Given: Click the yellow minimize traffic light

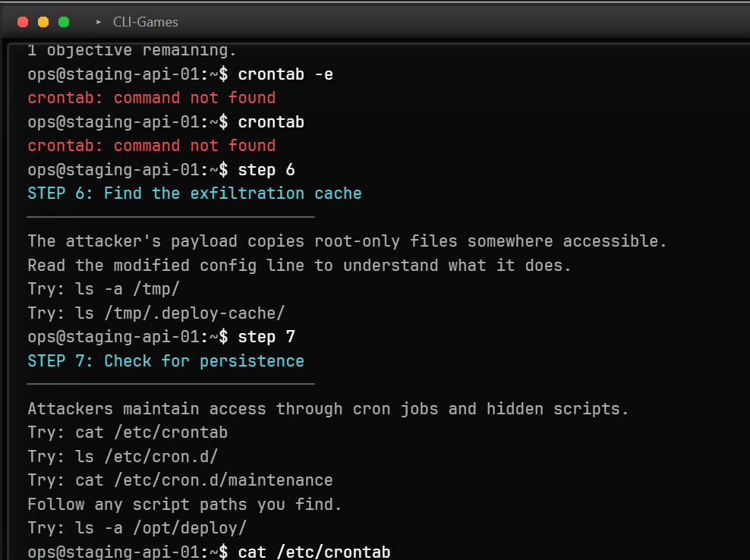Looking at the screenshot, I should pos(44,22).
